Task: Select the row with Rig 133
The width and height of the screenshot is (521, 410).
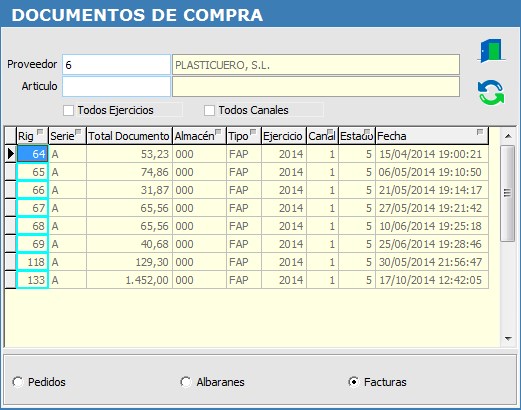Action: point(247,280)
